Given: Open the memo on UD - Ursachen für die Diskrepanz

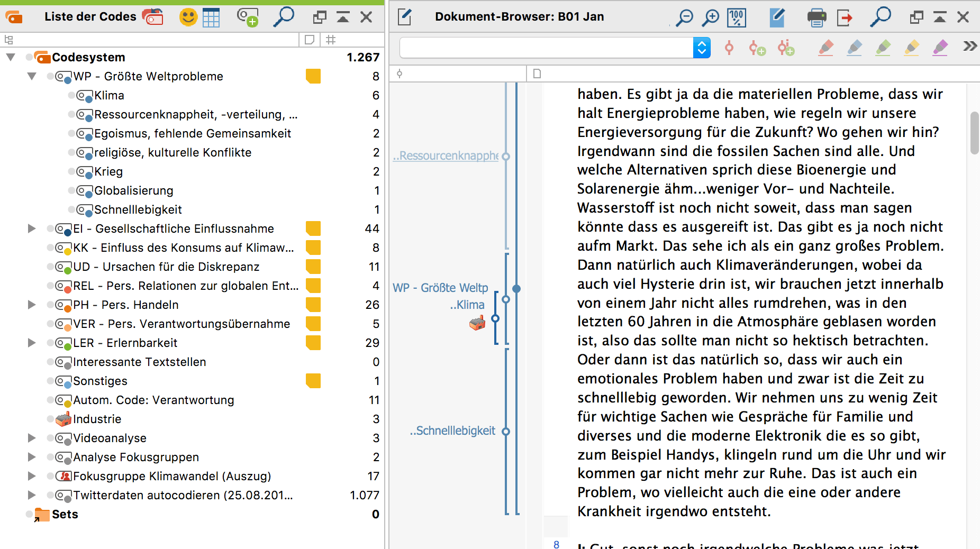Looking at the screenshot, I should coord(313,267).
